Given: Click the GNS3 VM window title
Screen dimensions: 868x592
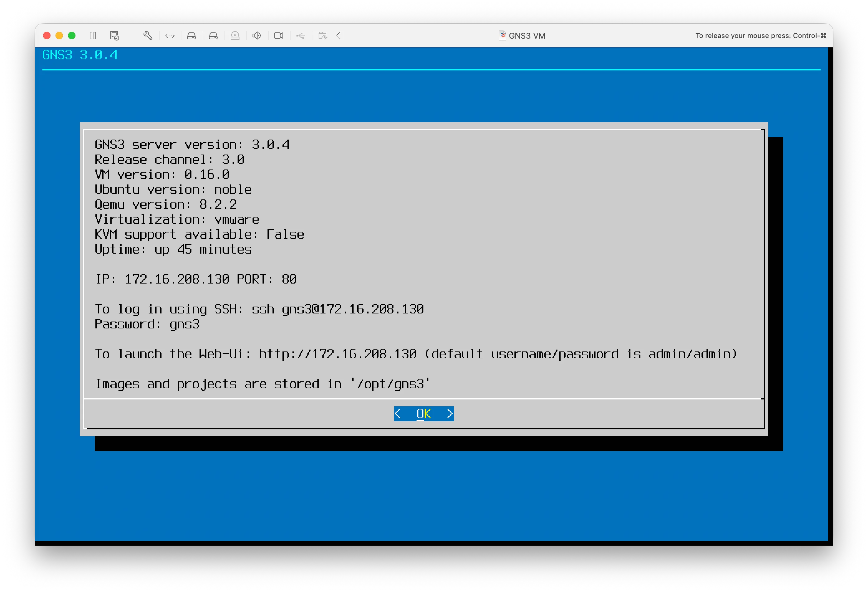Looking at the screenshot, I should [x=527, y=36].
